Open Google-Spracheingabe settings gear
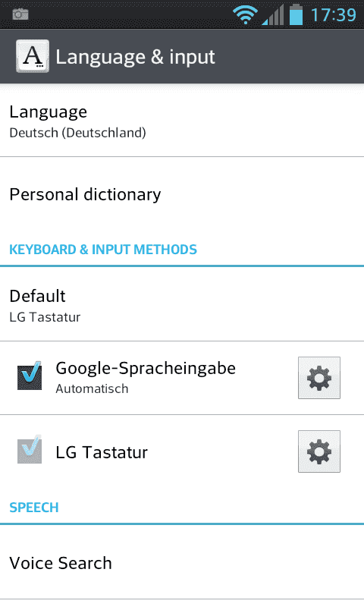Viewport: 364px width, 607px height. pos(318,378)
